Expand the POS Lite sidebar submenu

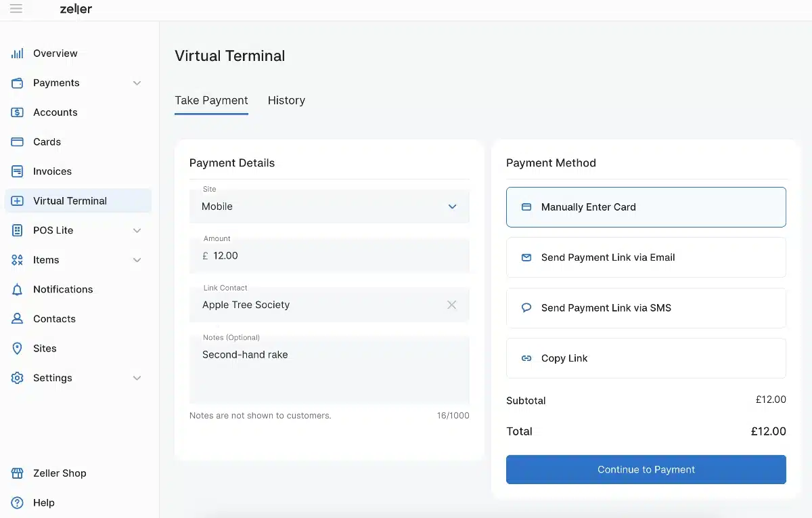137,231
